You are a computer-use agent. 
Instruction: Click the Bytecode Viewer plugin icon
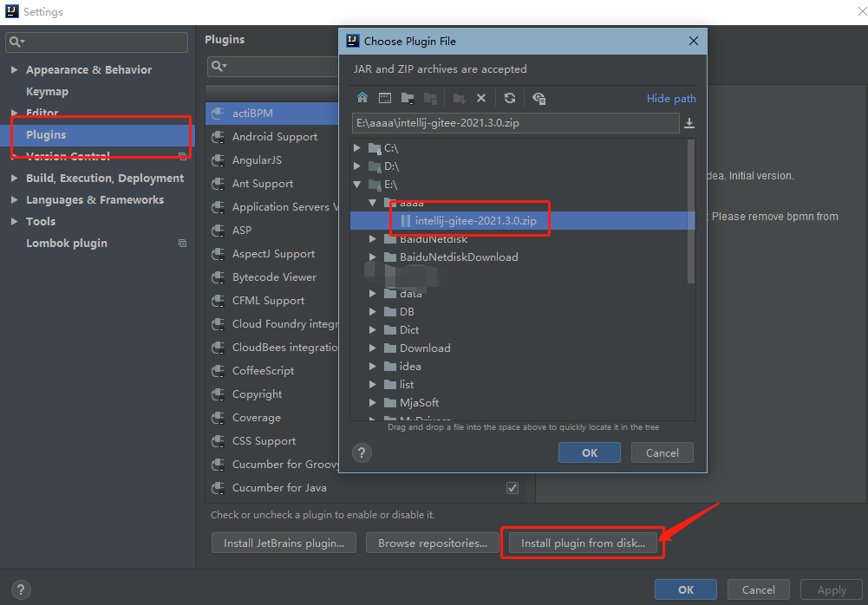coord(219,276)
